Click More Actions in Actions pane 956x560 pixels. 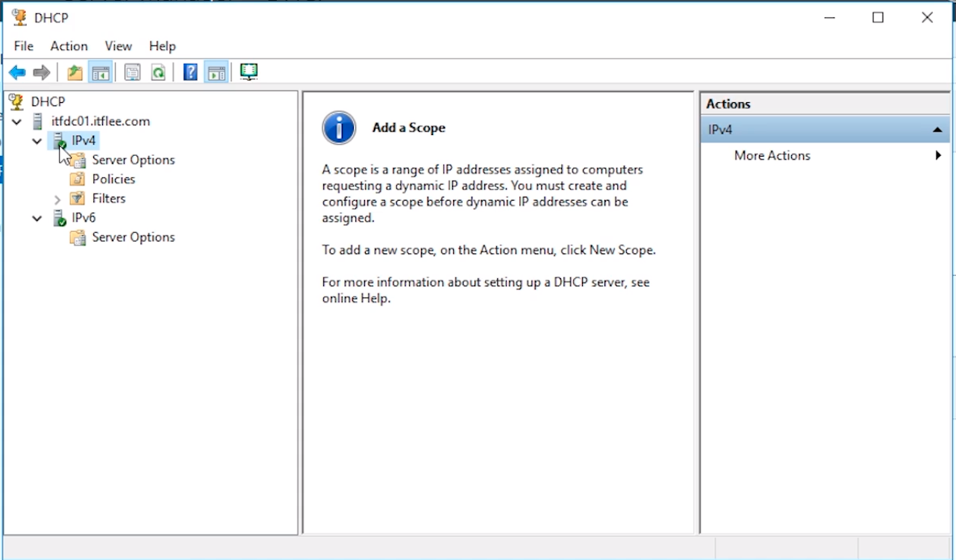tap(772, 155)
